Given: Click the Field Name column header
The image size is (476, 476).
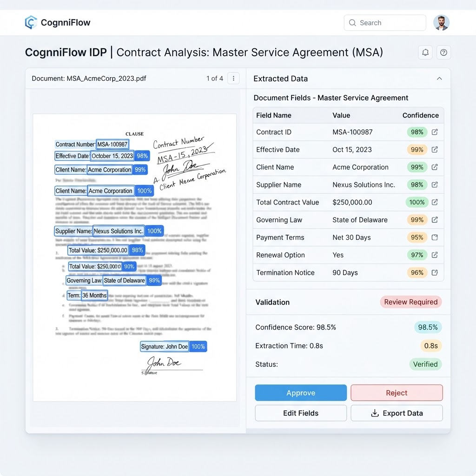Looking at the screenshot, I should (273, 115).
